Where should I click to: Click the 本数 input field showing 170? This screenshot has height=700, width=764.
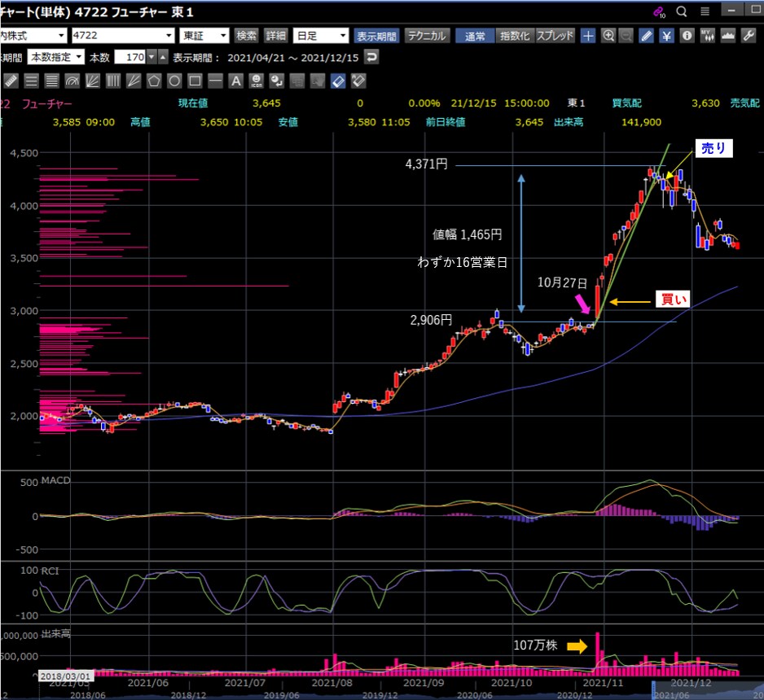(130, 57)
